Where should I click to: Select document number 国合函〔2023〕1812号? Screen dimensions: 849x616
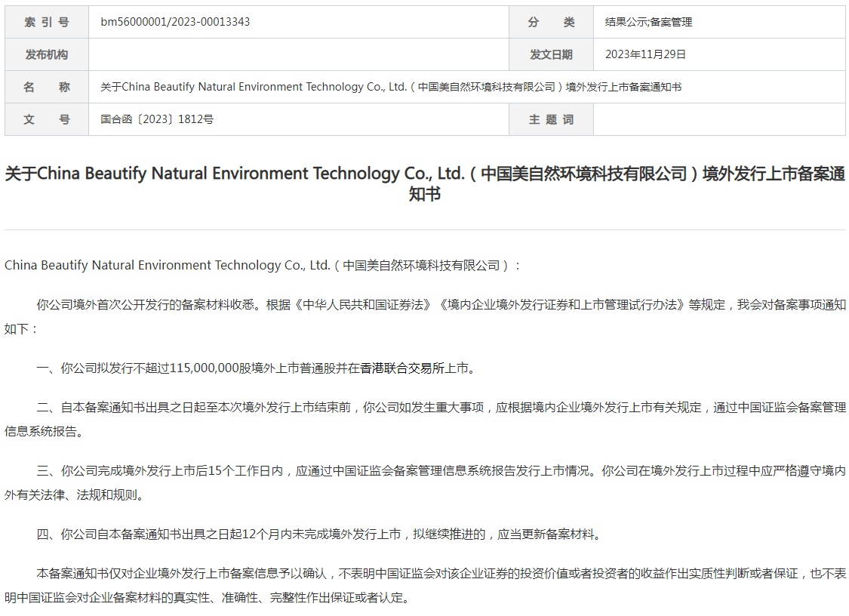point(157,119)
